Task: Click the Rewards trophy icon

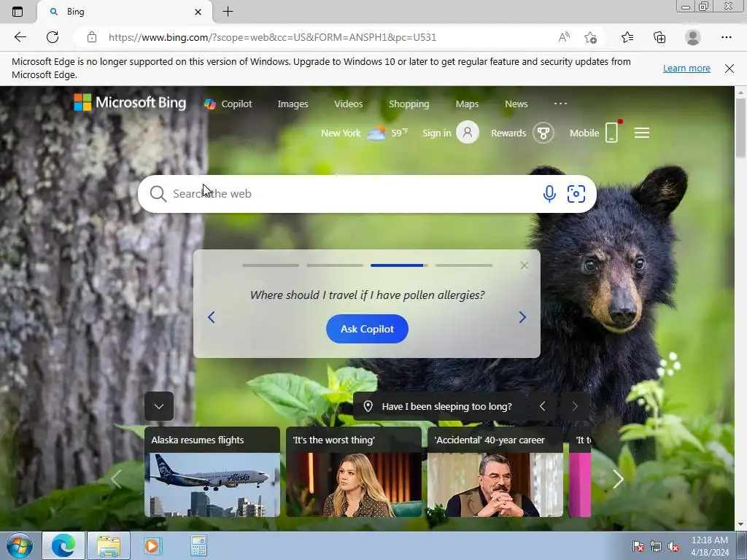Action: click(543, 133)
